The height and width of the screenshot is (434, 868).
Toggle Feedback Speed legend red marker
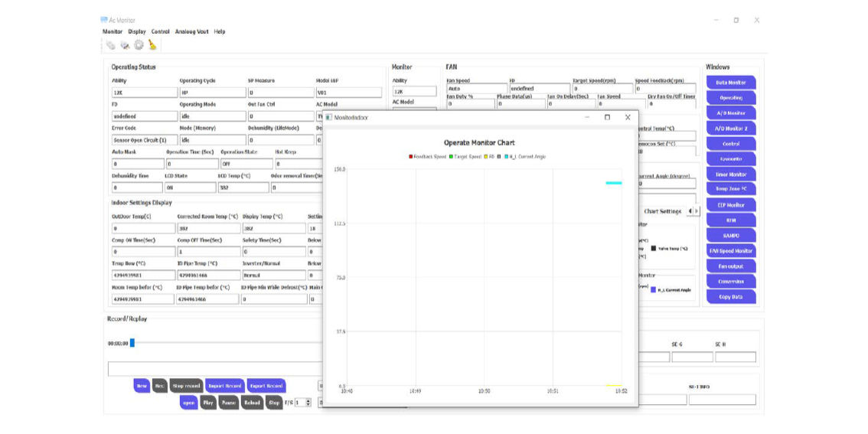pos(410,157)
